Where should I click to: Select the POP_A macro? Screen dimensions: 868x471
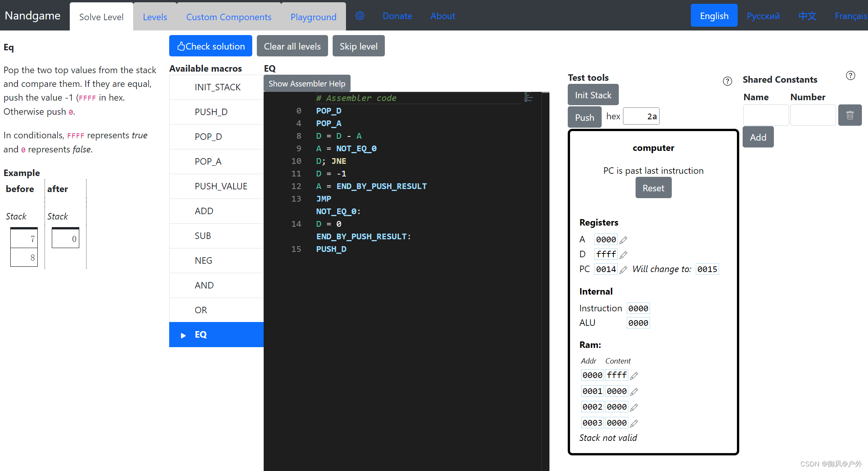click(216, 162)
